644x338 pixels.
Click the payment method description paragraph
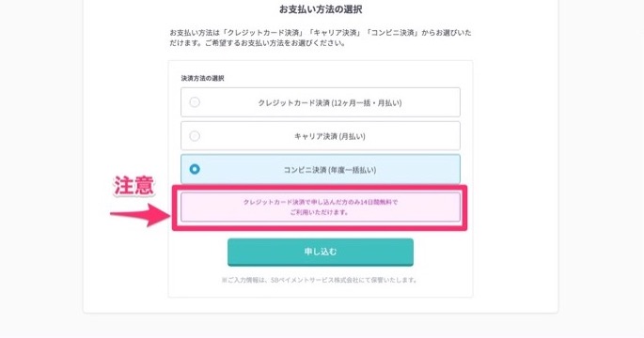pyautogui.click(x=321, y=38)
